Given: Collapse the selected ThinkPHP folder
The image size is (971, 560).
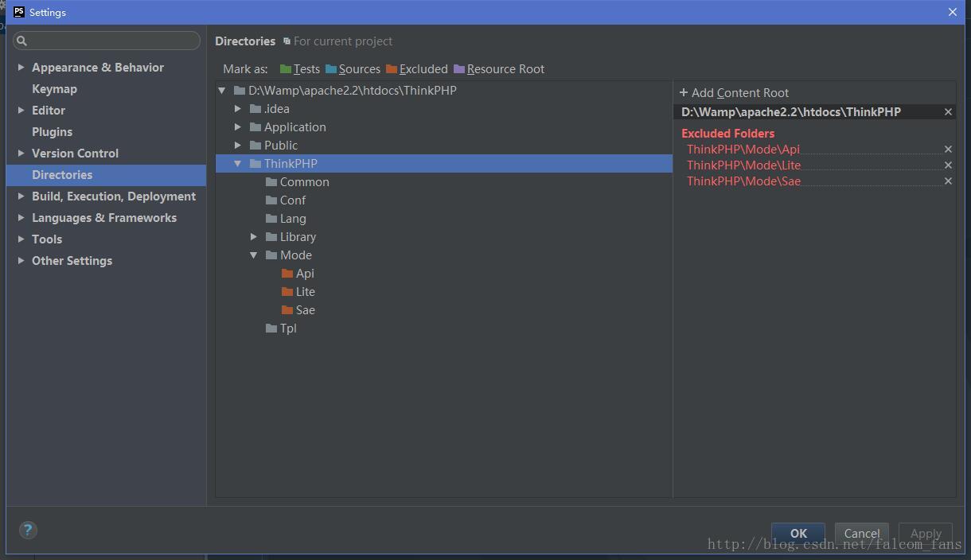Looking at the screenshot, I should coord(238,163).
